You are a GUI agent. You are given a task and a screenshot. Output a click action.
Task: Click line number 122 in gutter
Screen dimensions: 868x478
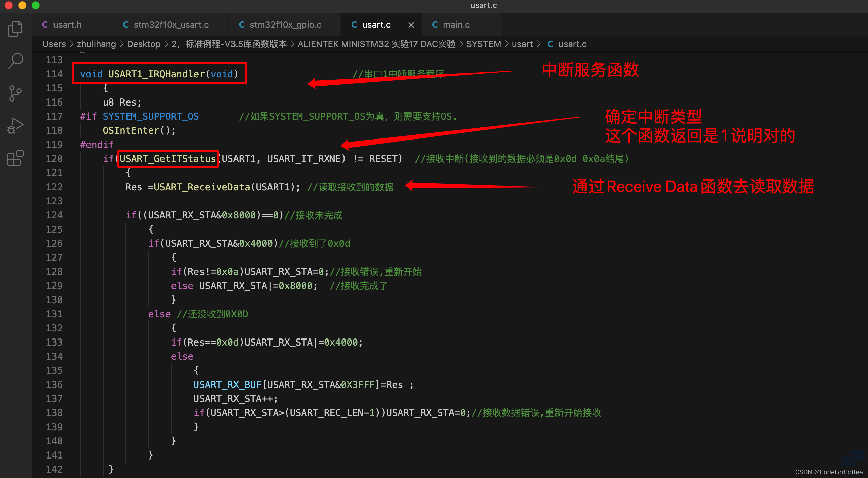(x=54, y=187)
